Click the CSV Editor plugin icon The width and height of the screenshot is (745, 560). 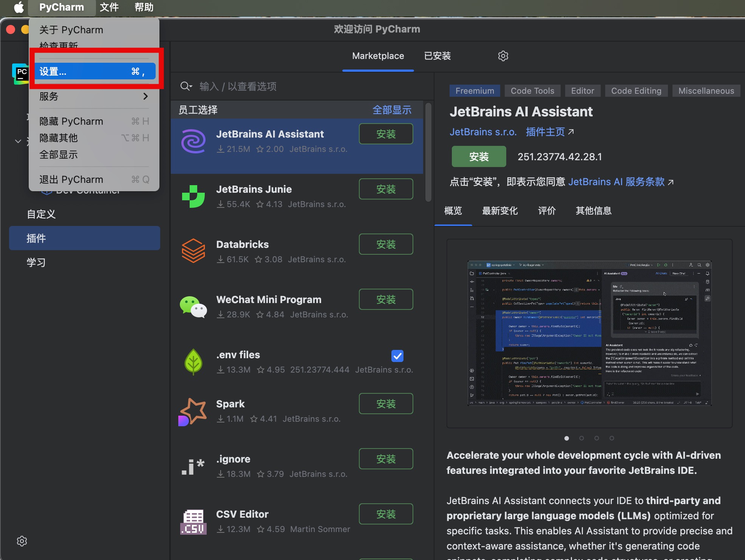tap(193, 521)
